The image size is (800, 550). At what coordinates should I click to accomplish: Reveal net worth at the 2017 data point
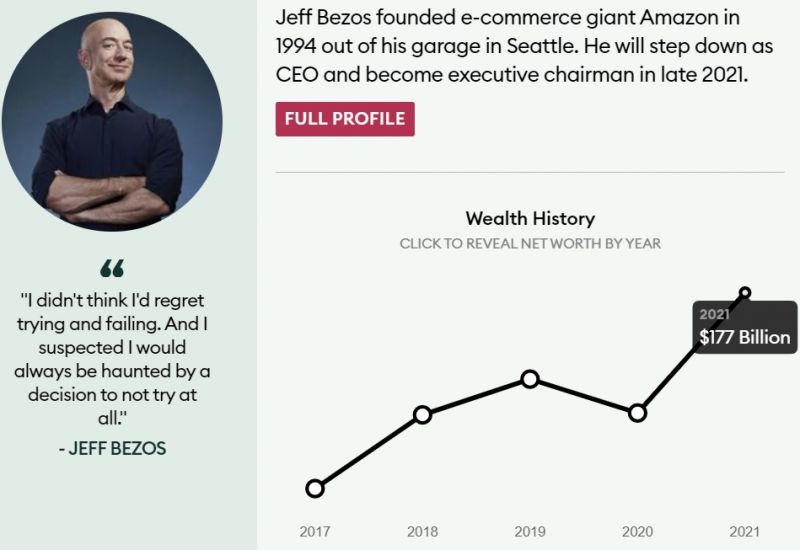coord(315,488)
